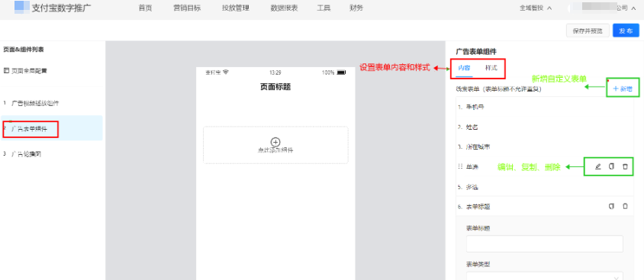The height and width of the screenshot is (280, 644).
Task: Open the 数据报表 menu
Action: click(284, 8)
